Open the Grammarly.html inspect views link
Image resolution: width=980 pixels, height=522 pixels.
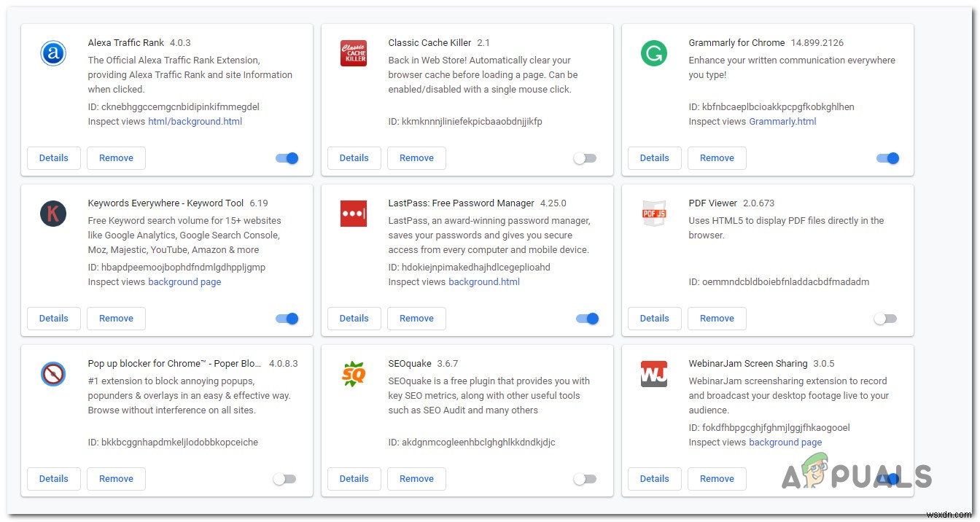tap(782, 121)
